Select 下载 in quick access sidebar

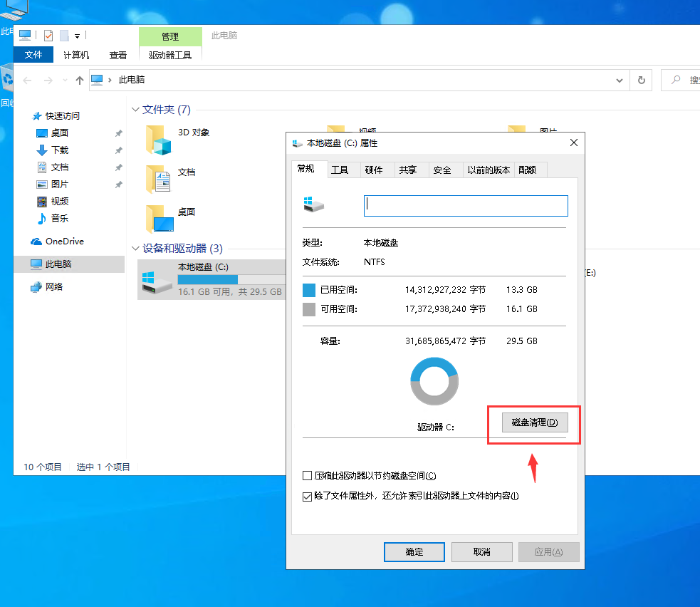pos(60,150)
